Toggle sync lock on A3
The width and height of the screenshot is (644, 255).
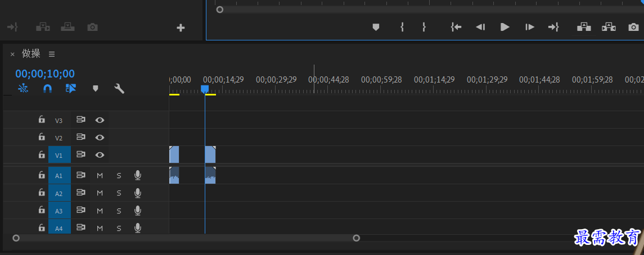point(80,210)
